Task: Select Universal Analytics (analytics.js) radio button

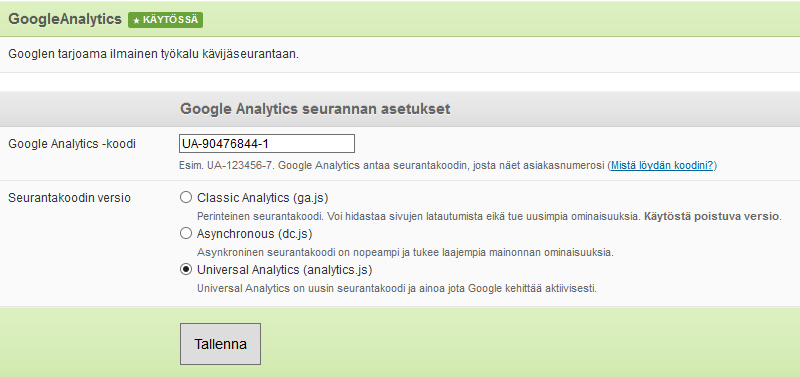Action: pyautogui.click(x=186, y=269)
